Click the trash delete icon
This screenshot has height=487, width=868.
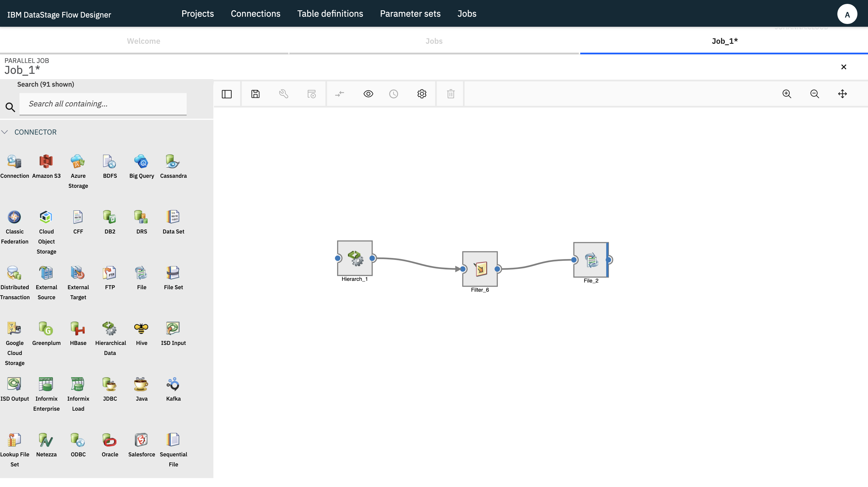pyautogui.click(x=451, y=94)
